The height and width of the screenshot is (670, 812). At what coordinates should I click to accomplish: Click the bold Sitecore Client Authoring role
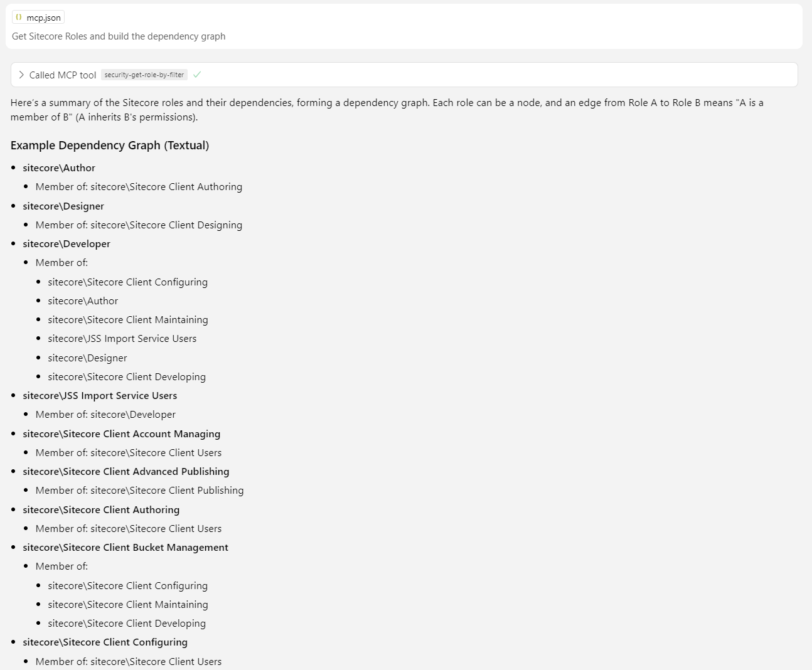point(101,510)
